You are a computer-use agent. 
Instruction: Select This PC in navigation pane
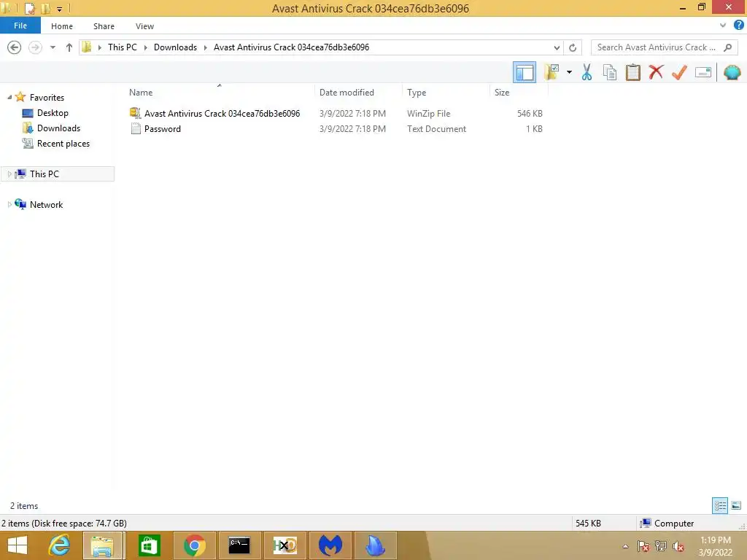point(44,174)
